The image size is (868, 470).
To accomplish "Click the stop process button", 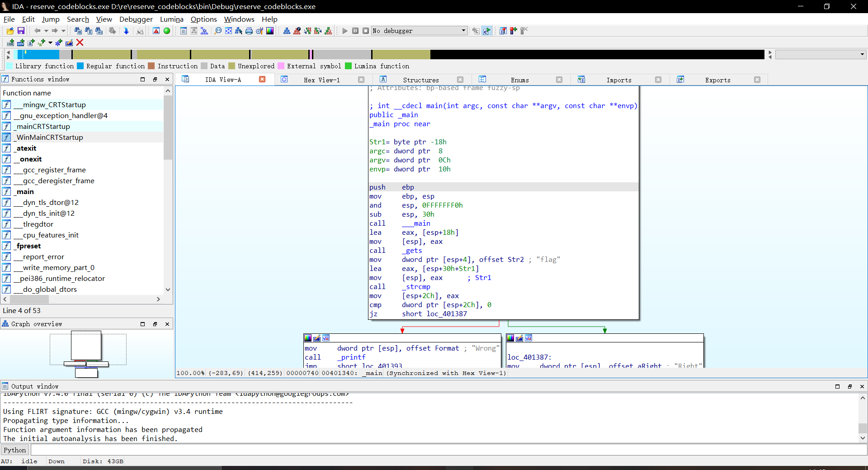I will [366, 31].
